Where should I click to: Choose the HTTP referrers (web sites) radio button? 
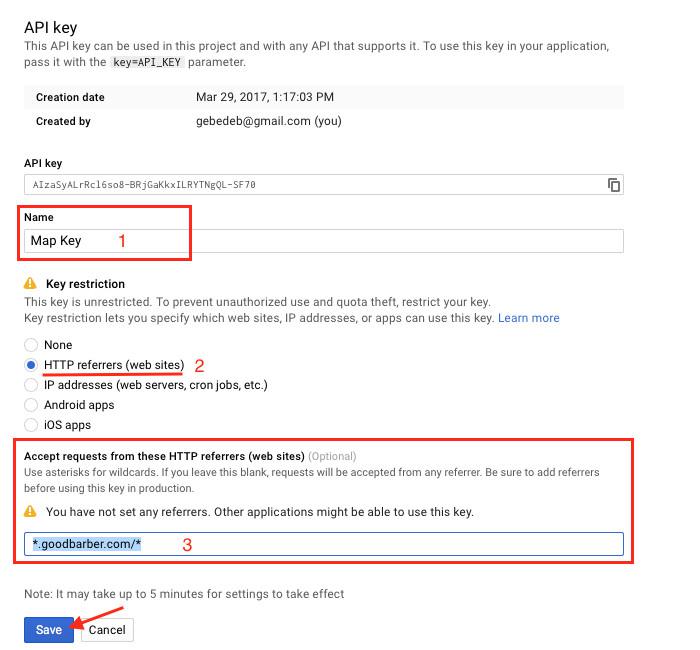(x=31, y=365)
